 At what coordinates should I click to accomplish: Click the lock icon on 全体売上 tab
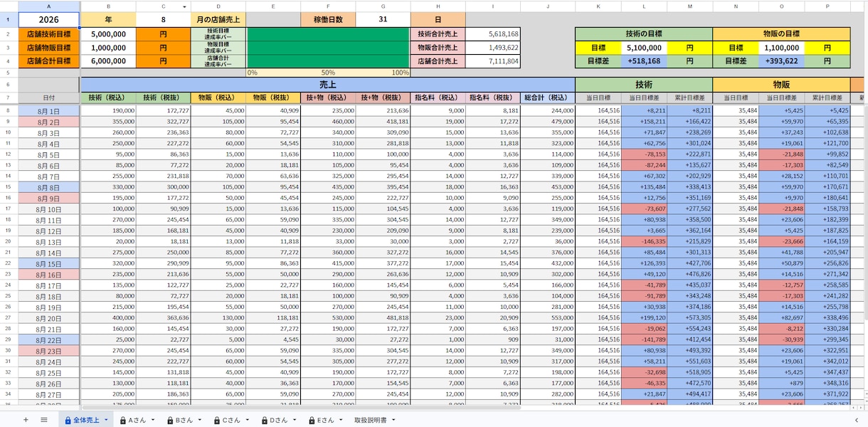pyautogui.click(x=68, y=420)
